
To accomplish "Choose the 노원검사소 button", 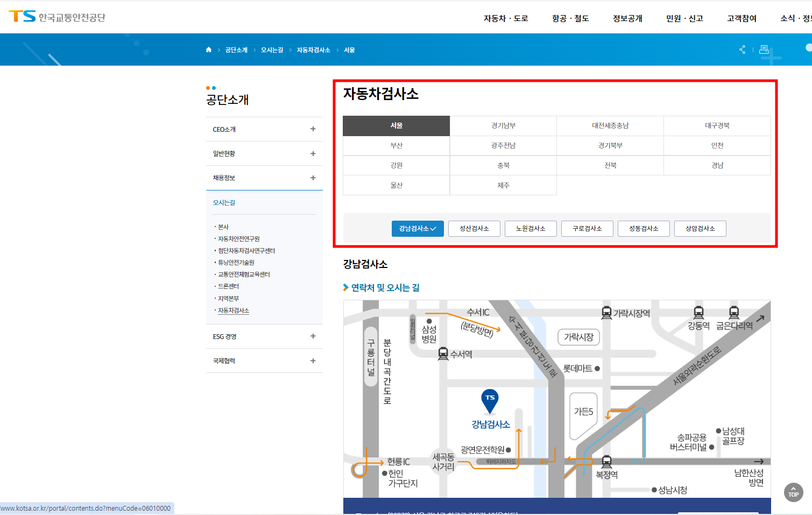I will pos(531,229).
